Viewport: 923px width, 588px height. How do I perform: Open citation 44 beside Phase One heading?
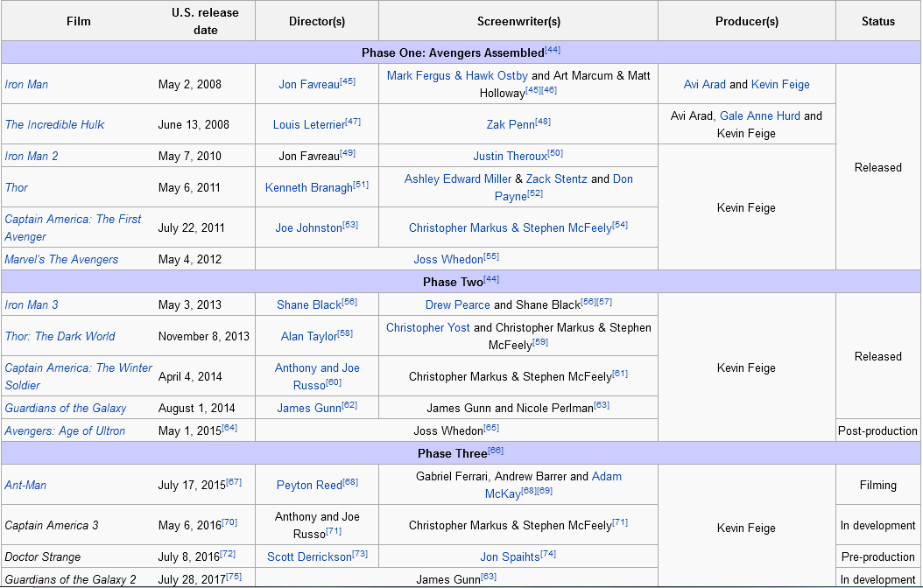(x=553, y=49)
